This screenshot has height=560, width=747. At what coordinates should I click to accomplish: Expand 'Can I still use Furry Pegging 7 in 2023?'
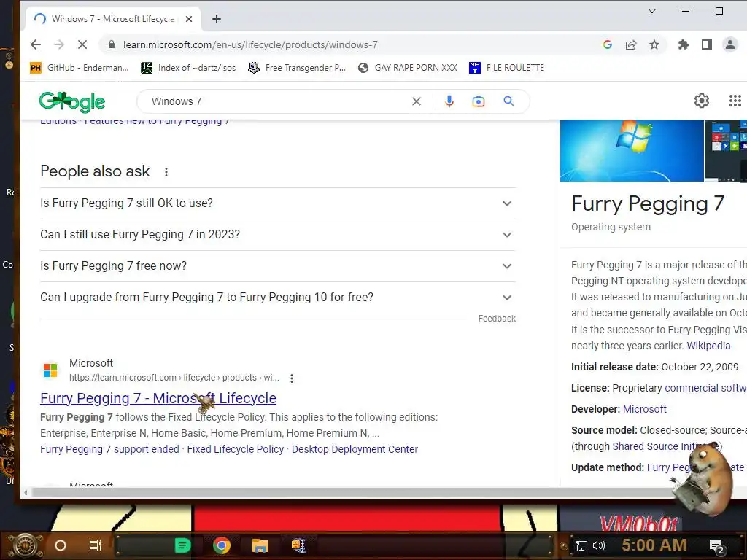pos(278,235)
